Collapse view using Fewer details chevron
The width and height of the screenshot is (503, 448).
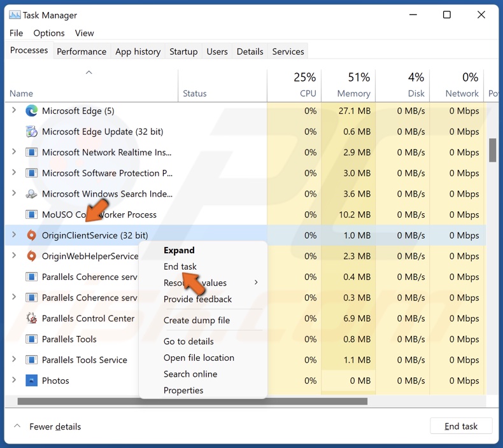[x=17, y=426]
